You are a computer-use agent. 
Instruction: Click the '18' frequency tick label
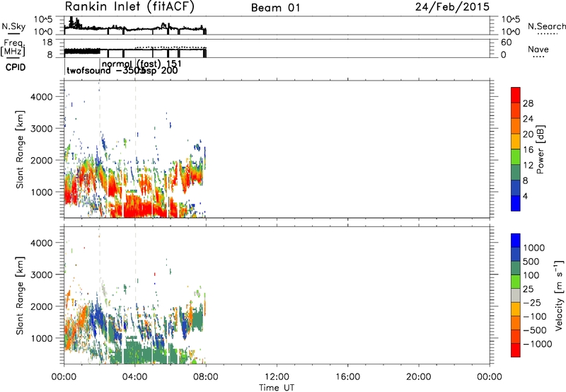[47, 42]
